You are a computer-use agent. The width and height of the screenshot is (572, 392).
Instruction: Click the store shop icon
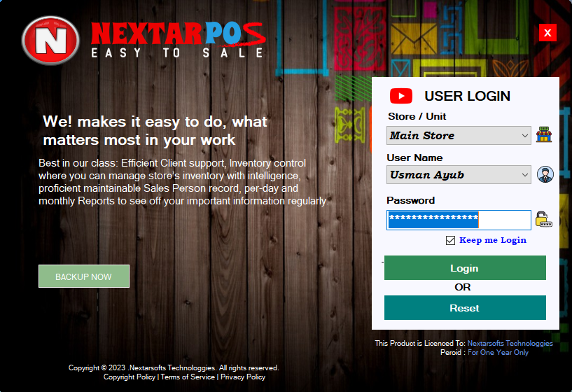544,134
